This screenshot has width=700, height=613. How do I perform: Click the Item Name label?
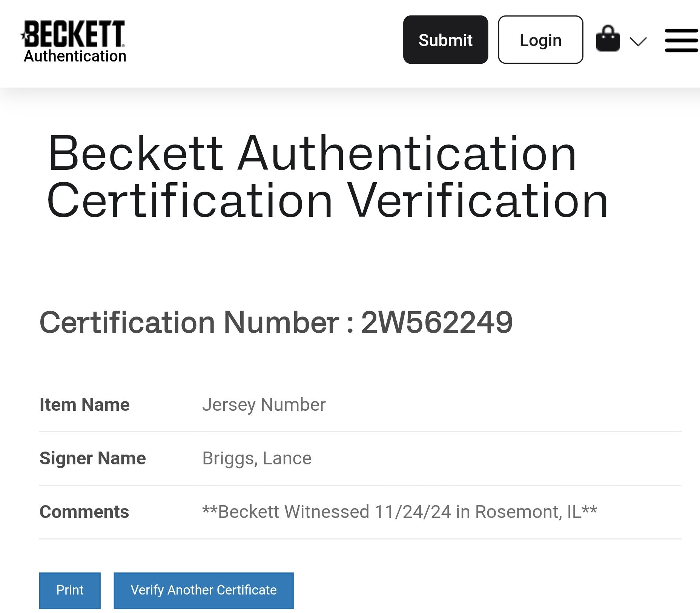tap(84, 404)
